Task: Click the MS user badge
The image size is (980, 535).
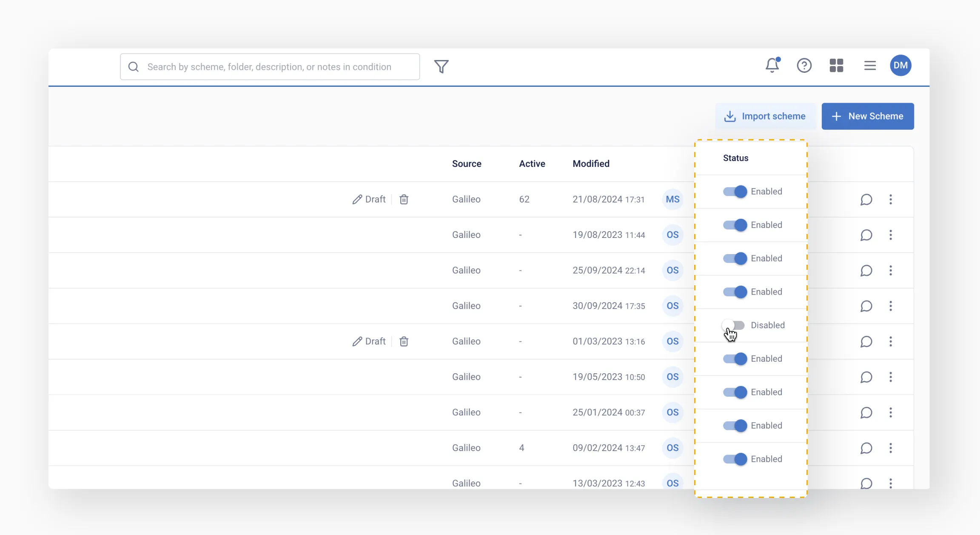Action: click(672, 199)
